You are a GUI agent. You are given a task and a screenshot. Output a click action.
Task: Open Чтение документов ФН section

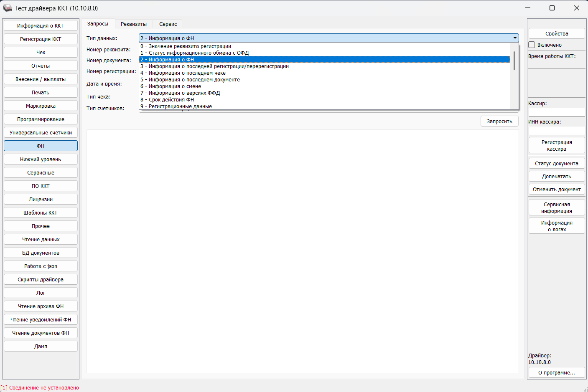[x=41, y=333]
